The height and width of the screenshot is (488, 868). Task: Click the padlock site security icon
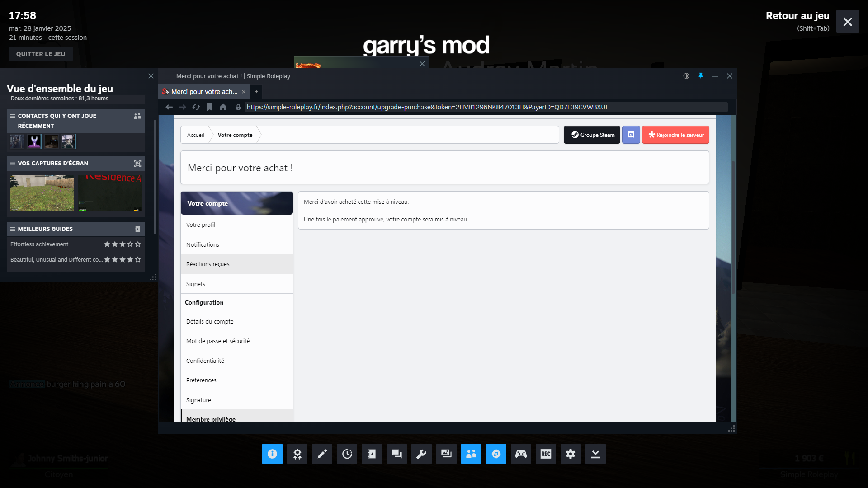[238, 107]
